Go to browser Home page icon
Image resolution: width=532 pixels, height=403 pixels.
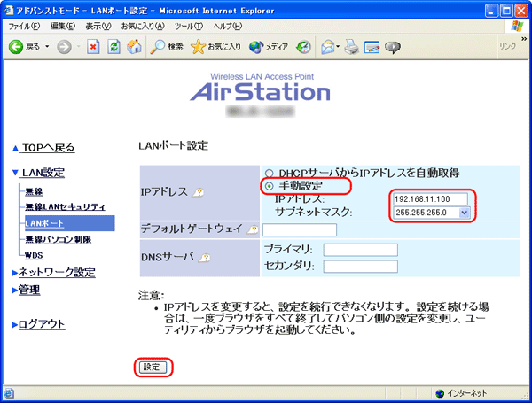pyautogui.click(x=134, y=46)
